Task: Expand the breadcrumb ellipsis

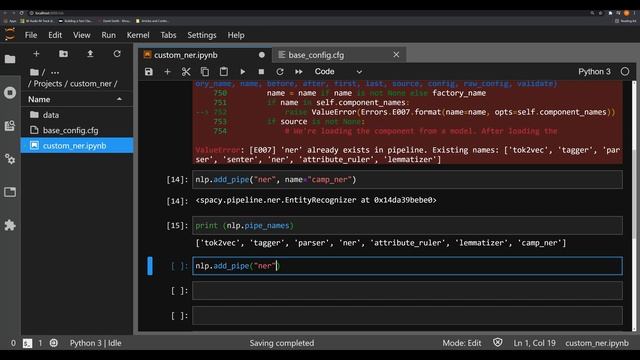Action: point(55,73)
